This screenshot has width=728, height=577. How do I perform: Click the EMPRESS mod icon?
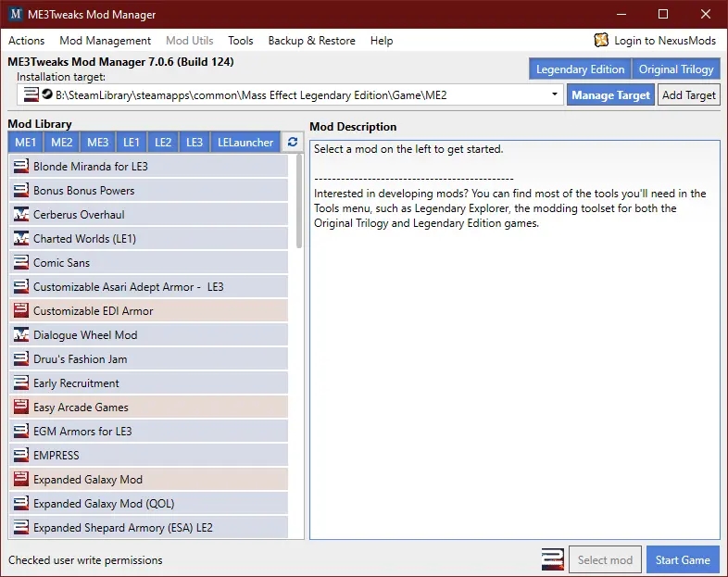(21, 455)
